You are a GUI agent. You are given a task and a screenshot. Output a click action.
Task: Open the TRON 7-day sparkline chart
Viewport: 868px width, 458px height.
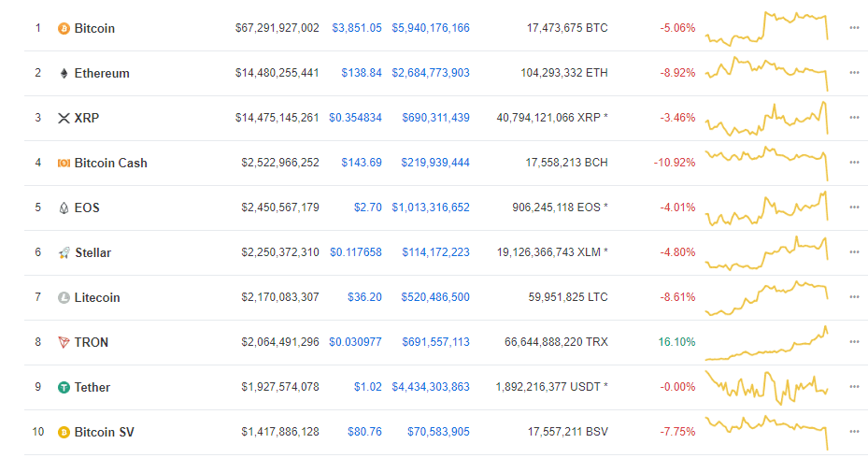[767, 343]
